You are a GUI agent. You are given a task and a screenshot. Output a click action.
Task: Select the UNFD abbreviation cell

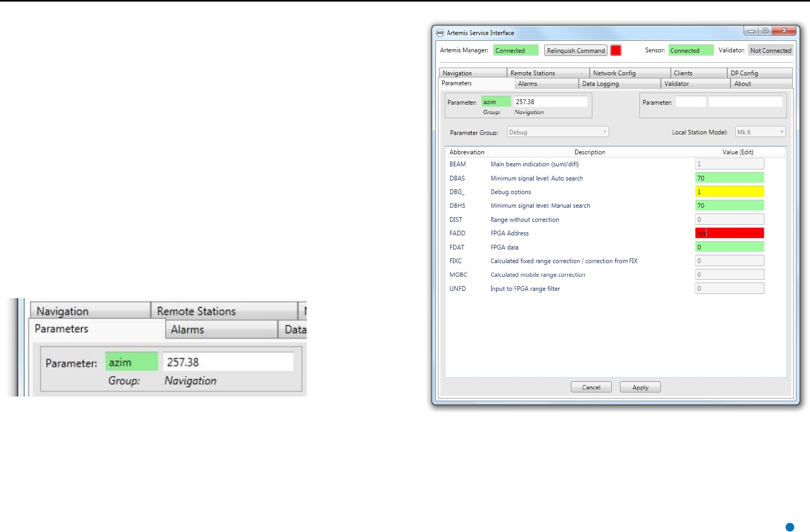[457, 289]
